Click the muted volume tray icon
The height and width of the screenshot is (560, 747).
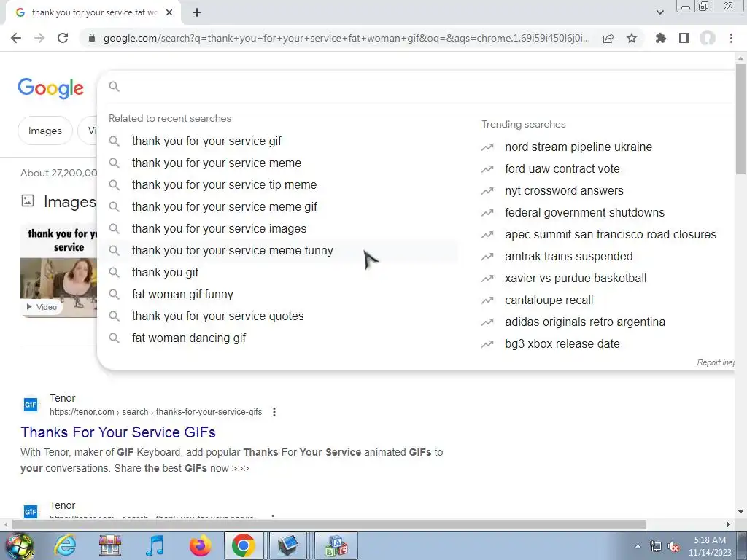[673, 547]
